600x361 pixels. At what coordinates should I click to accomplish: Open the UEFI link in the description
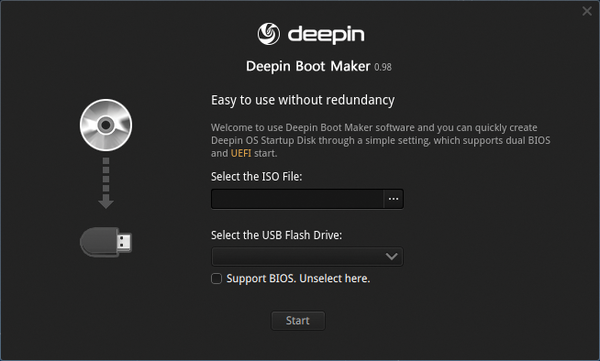point(241,153)
